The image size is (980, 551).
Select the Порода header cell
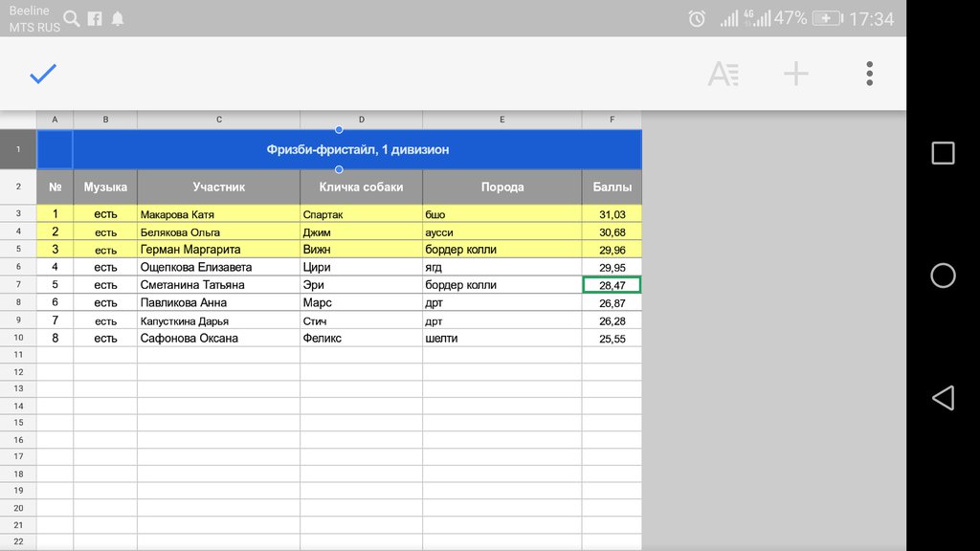click(501, 187)
